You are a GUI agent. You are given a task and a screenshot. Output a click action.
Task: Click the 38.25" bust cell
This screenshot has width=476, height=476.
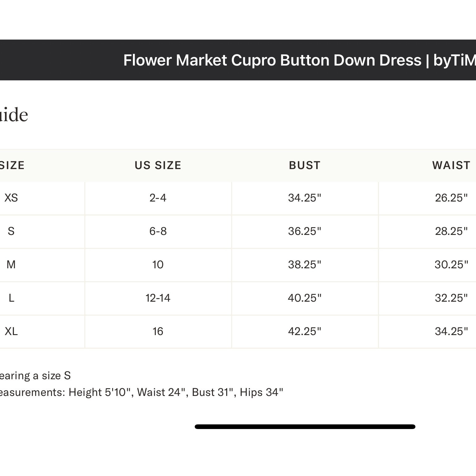(x=305, y=265)
